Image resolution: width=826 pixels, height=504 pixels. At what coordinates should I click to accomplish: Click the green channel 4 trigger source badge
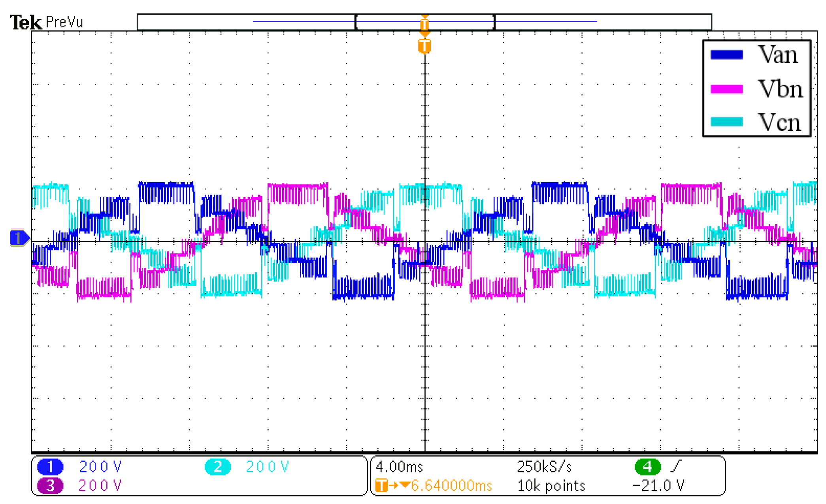pos(647,467)
